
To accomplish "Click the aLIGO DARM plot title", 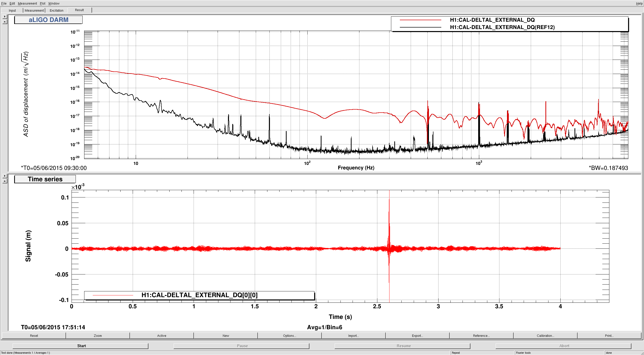I will click(x=48, y=20).
